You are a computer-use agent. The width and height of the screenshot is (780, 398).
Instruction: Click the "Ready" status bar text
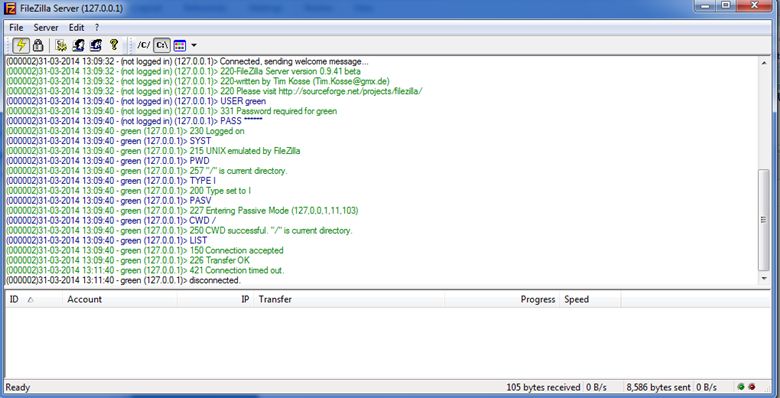(x=17, y=387)
